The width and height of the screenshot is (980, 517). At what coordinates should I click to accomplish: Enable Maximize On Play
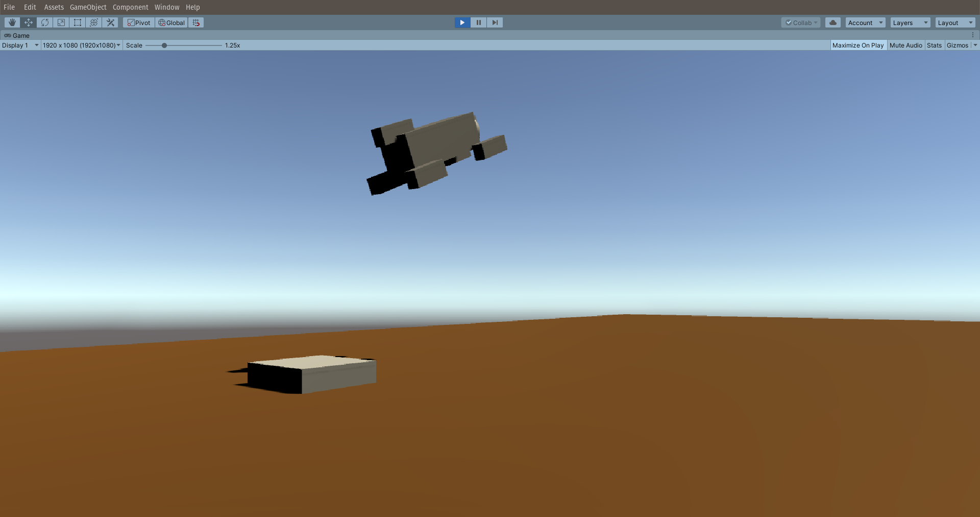tap(858, 45)
